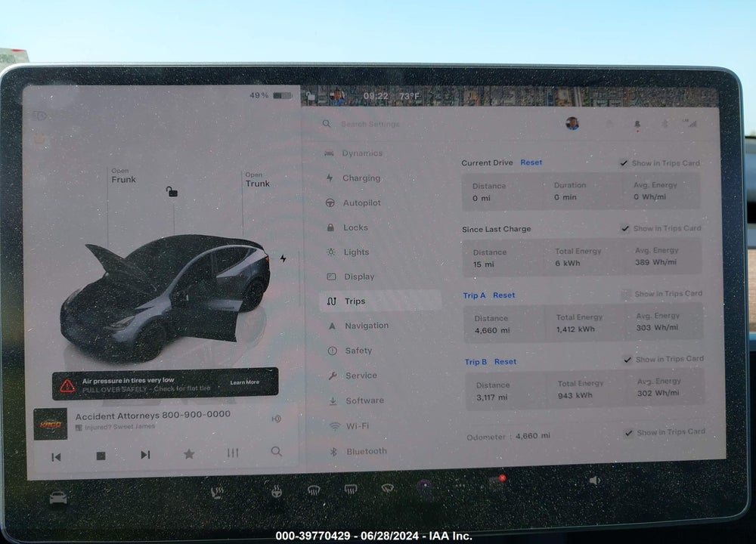756x544 pixels.
Task: Uncheck Since Last Charge Show in Trips Card
Action: 625,228
